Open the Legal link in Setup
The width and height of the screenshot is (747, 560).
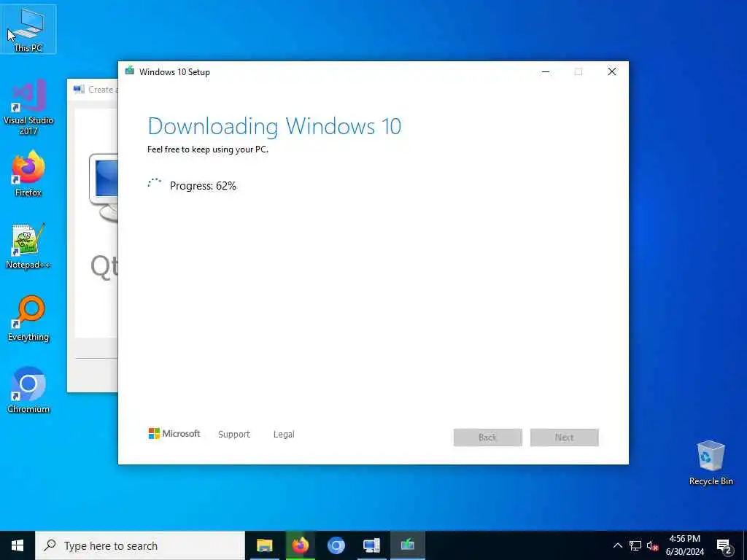click(284, 435)
